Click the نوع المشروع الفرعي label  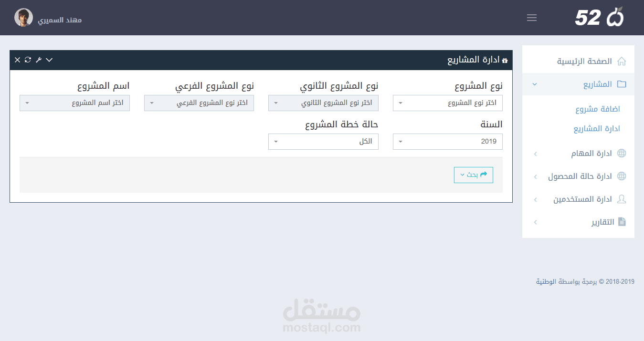pyautogui.click(x=214, y=86)
